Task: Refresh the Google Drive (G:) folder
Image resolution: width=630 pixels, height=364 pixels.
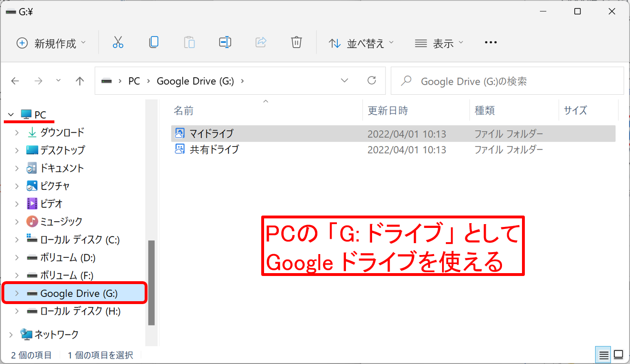Action: coord(372,80)
